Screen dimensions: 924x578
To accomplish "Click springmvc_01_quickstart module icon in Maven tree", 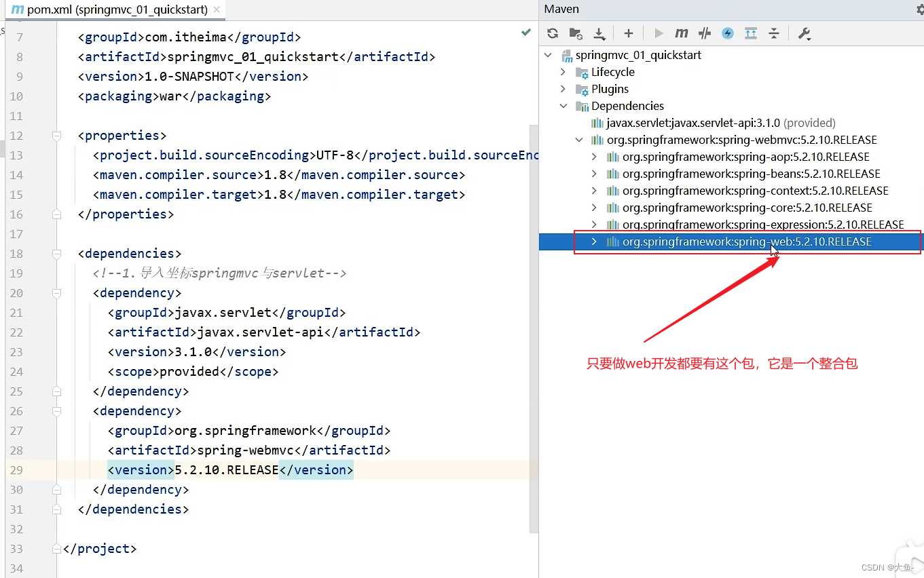I will click(x=567, y=56).
